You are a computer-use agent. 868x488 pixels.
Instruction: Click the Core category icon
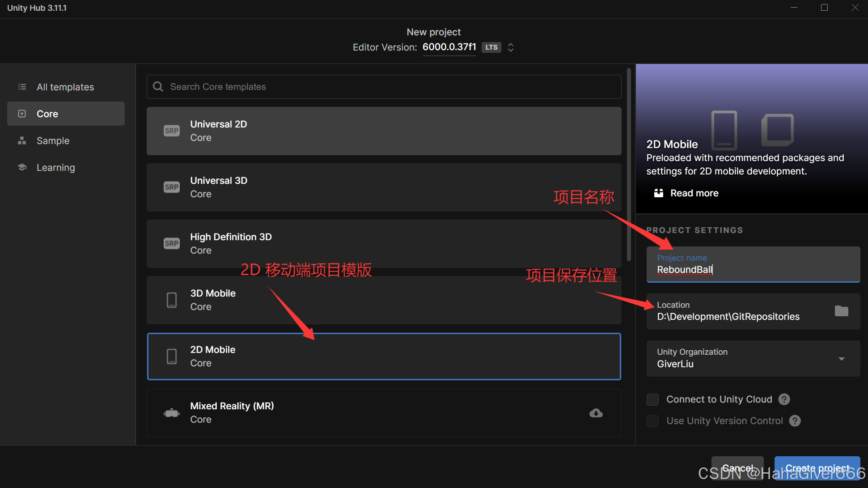click(x=22, y=114)
